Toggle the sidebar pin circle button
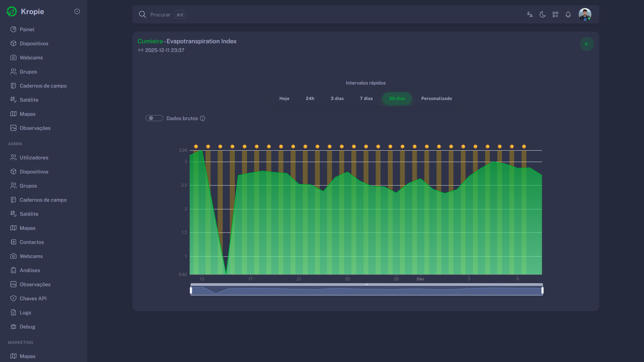This screenshot has width=644, height=362. [77, 11]
